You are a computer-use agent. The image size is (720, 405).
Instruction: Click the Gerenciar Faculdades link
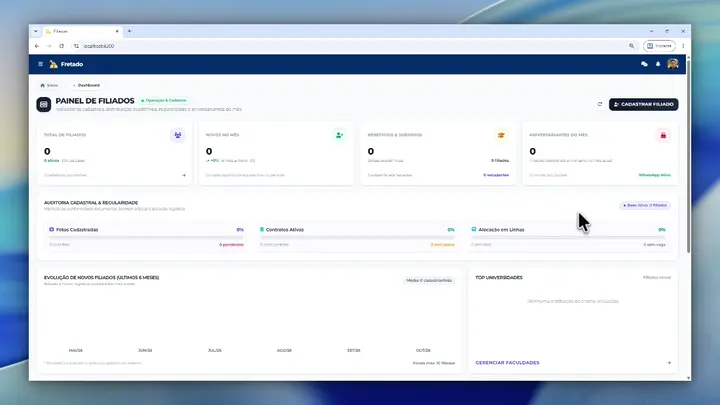pos(507,363)
